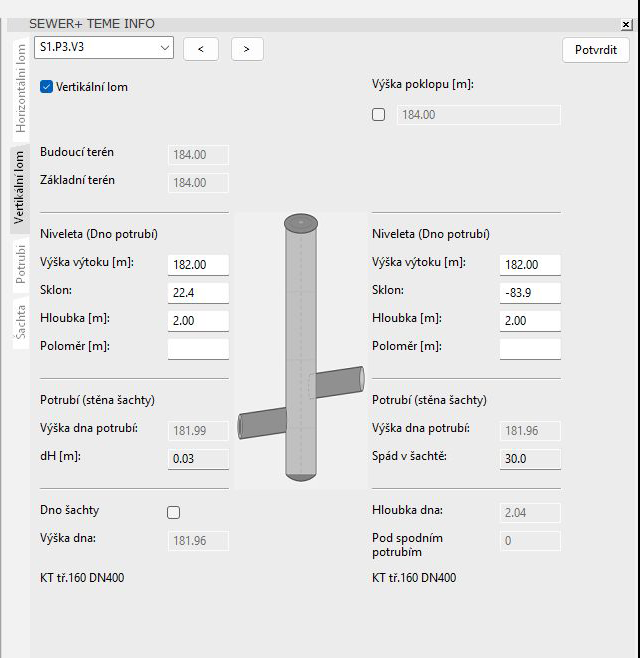
Task: Click the Hloubka dna field 2.04
Action: pos(530,513)
